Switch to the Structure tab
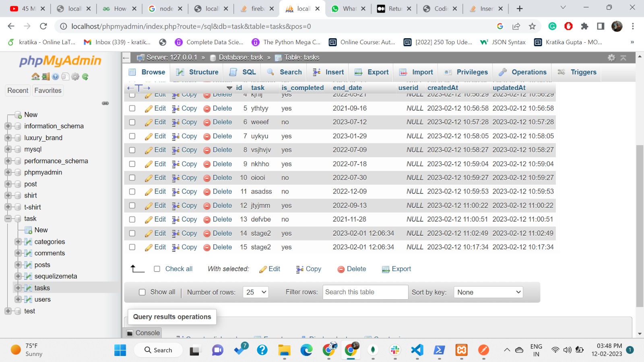644x362 pixels. (x=197, y=72)
